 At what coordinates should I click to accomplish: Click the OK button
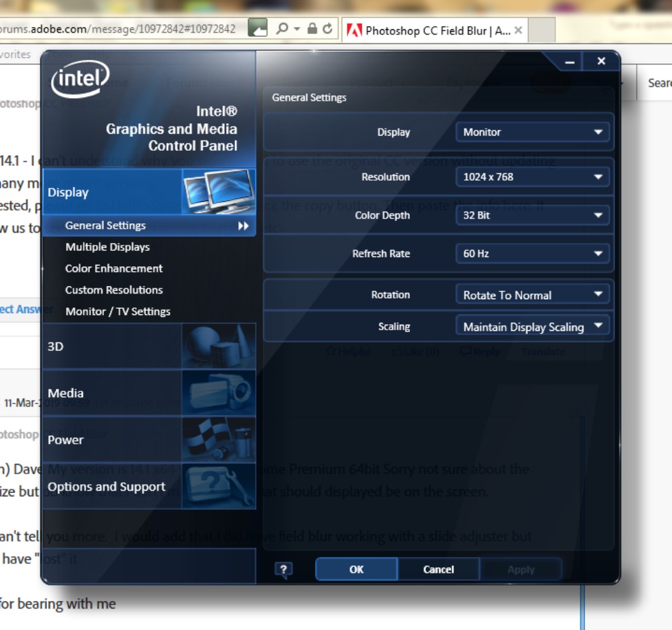(x=357, y=569)
